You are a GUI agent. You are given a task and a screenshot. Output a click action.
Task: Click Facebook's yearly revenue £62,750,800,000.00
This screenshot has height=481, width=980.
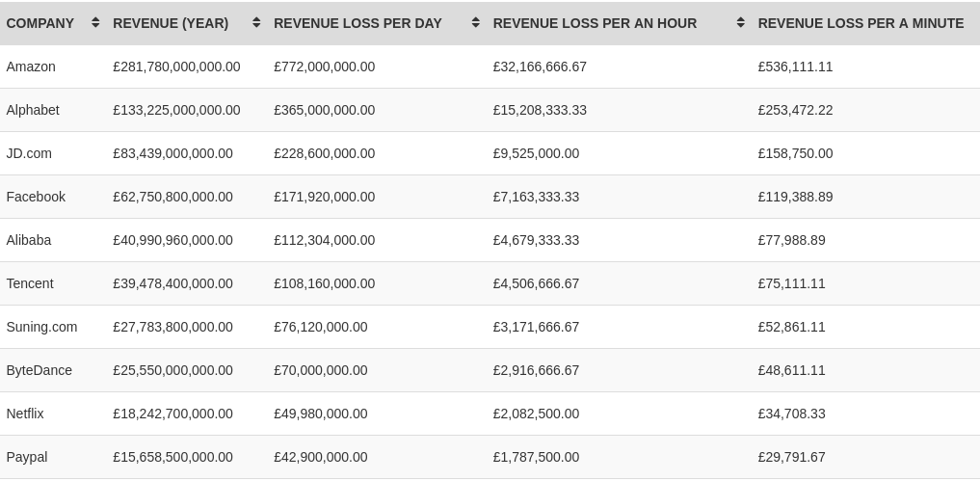172,197
